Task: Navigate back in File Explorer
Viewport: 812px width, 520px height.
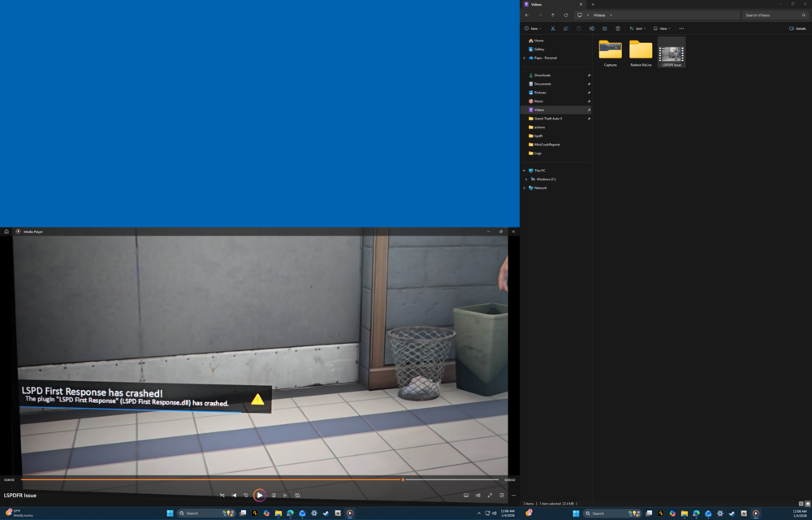Action: click(x=525, y=15)
